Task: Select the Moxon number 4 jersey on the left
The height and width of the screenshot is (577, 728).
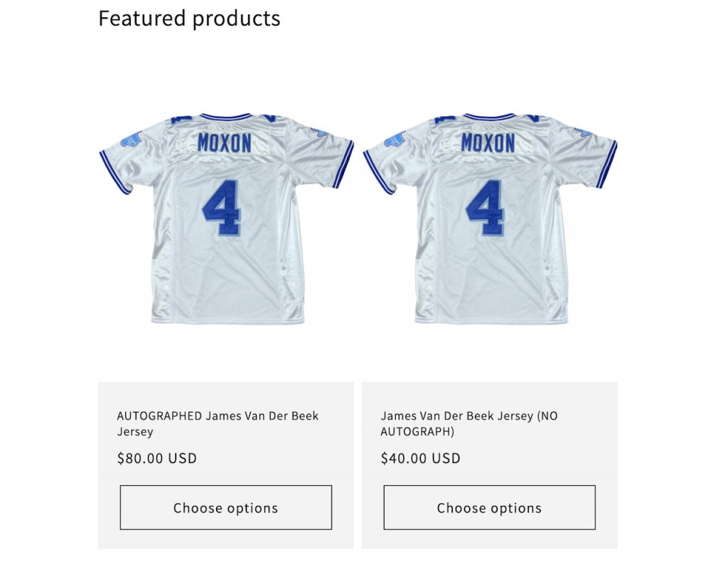Action: point(226,221)
